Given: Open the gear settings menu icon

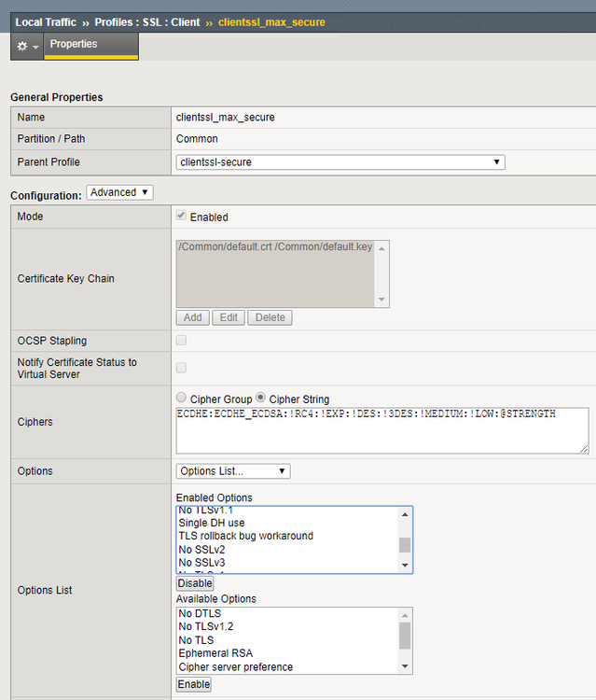Looking at the screenshot, I should tap(27, 46).
